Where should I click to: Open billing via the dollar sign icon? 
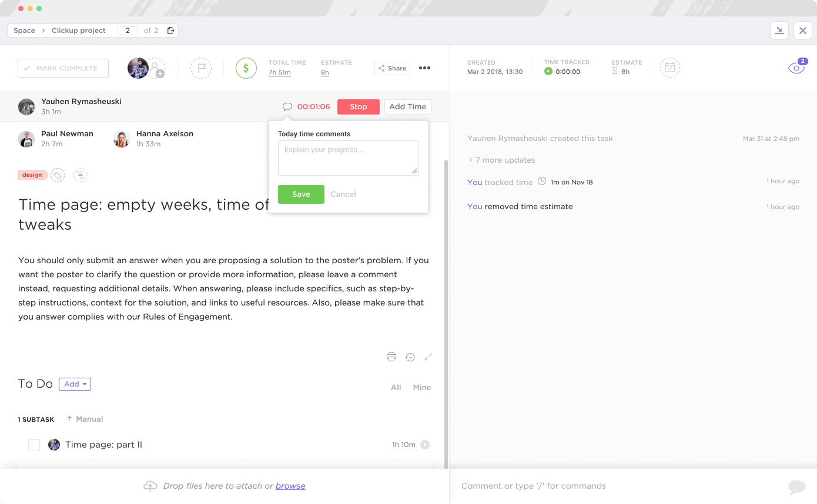point(246,68)
